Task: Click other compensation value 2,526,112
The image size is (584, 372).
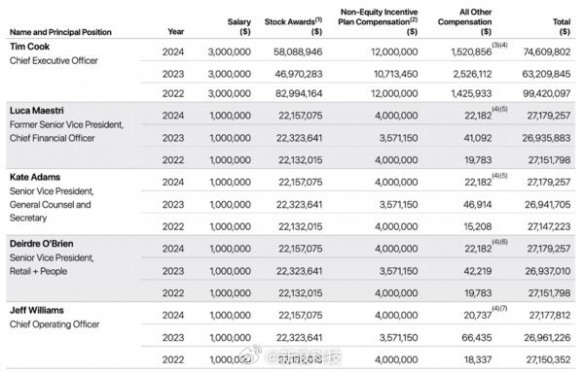Action: 472,74
